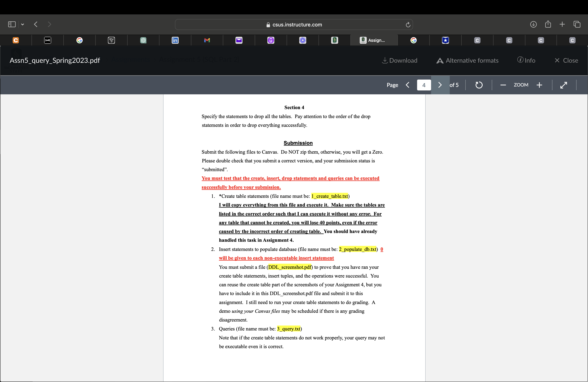The height and width of the screenshot is (382, 588).
Task: Select the ChatGPT tab
Action: (143, 40)
